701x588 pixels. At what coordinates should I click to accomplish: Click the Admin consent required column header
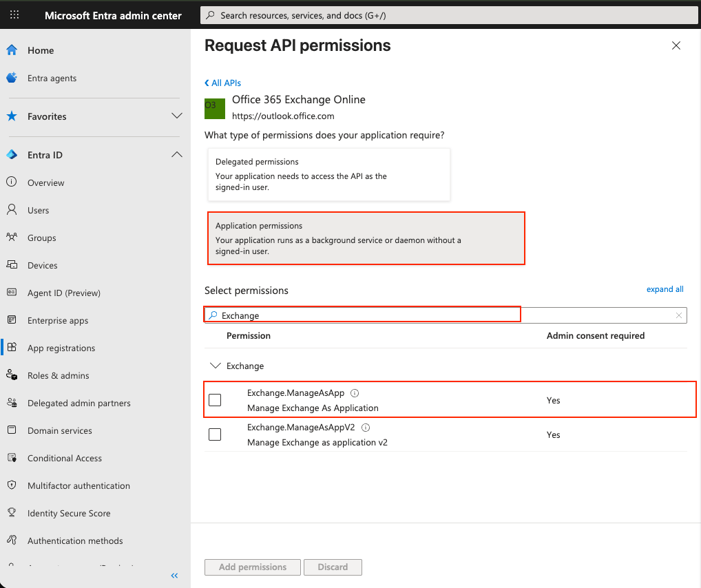click(x=596, y=336)
